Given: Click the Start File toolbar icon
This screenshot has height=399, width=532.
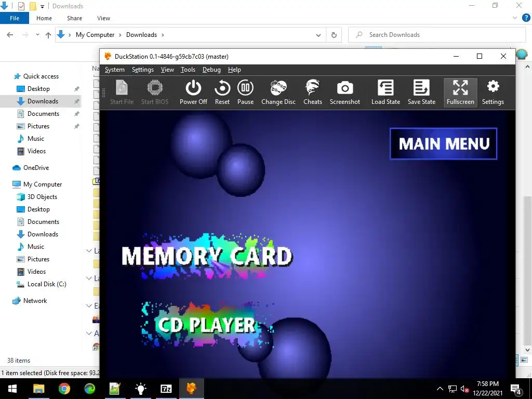Looking at the screenshot, I should 122,92.
